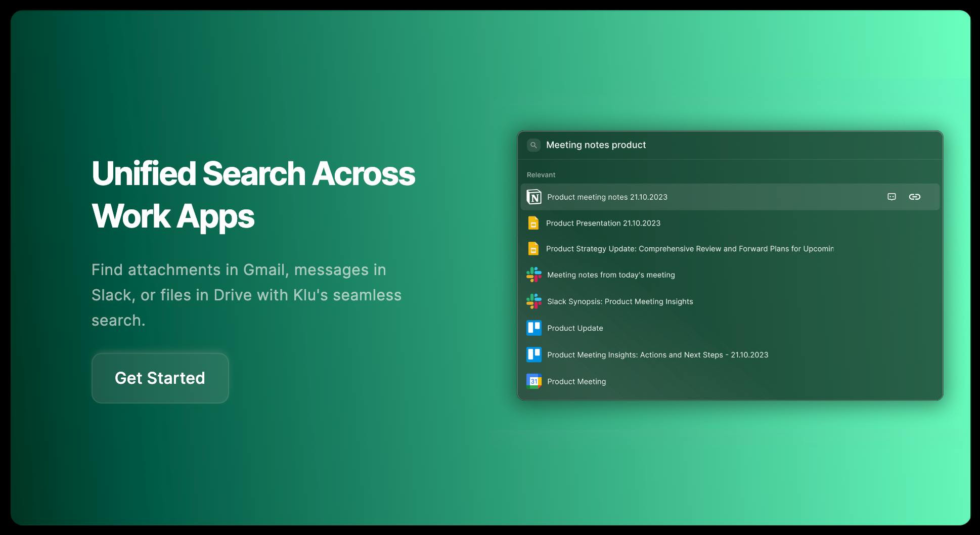Click the chat bubble icon on highlighted result

click(x=892, y=197)
